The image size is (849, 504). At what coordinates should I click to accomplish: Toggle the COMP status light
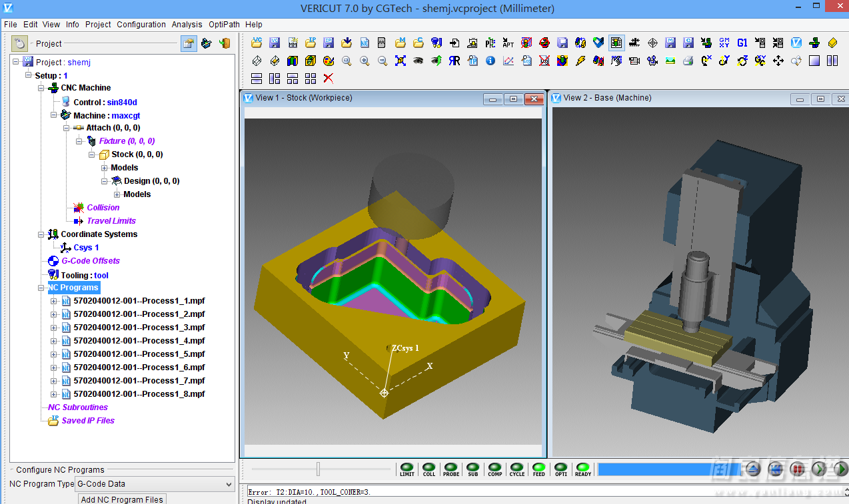(495, 469)
